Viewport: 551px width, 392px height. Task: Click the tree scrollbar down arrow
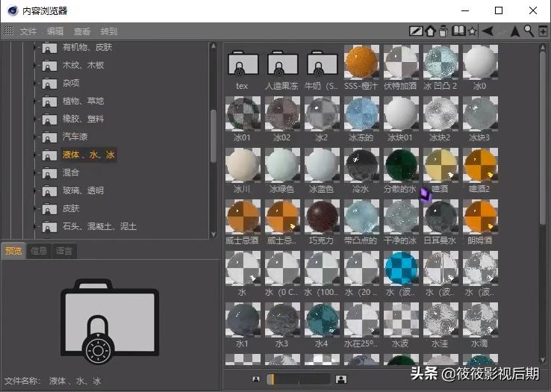pos(214,234)
